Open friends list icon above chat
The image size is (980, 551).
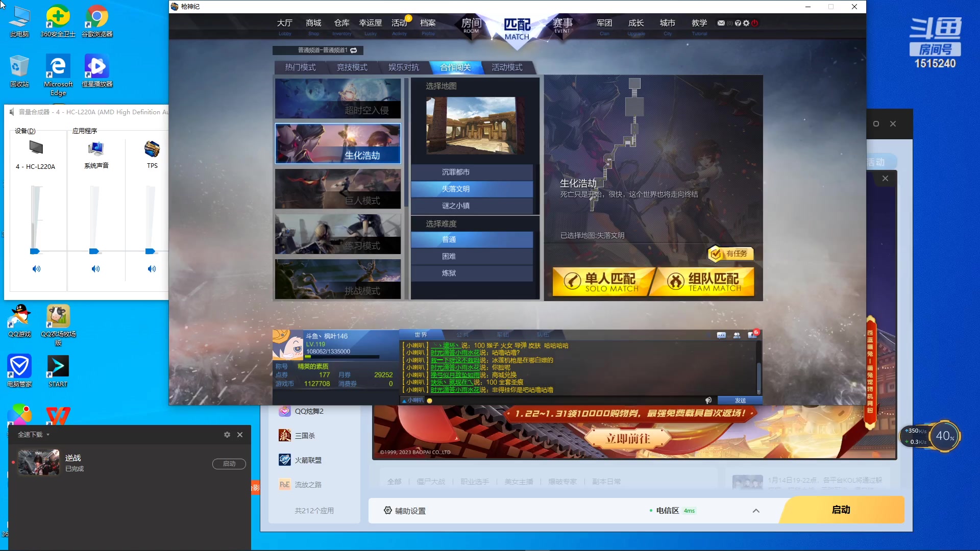(737, 335)
